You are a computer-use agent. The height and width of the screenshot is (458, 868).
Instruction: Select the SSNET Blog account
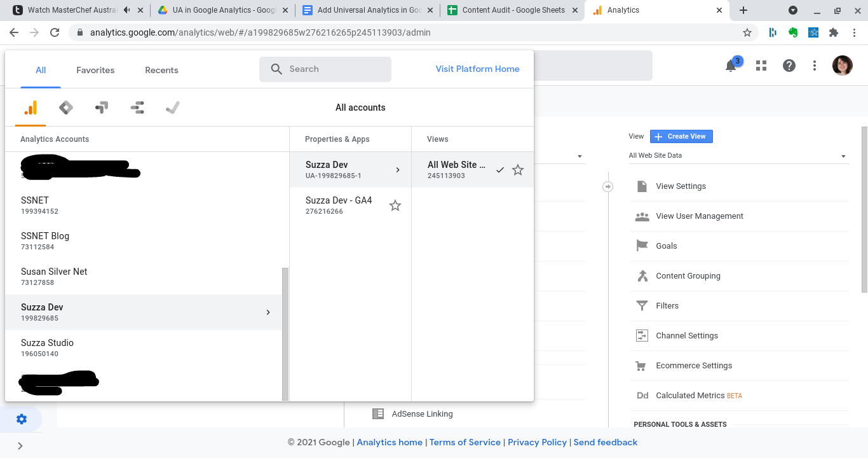(144, 241)
